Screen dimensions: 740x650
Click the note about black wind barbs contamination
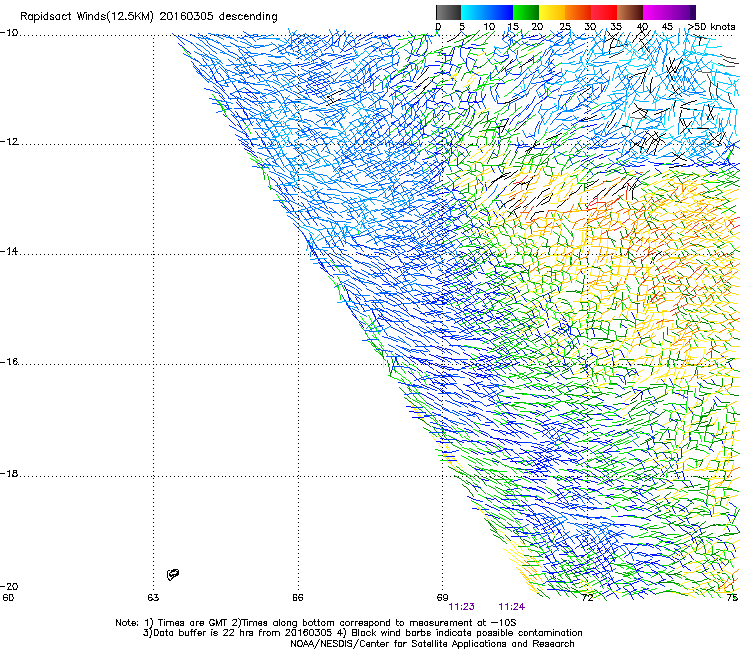click(x=460, y=633)
